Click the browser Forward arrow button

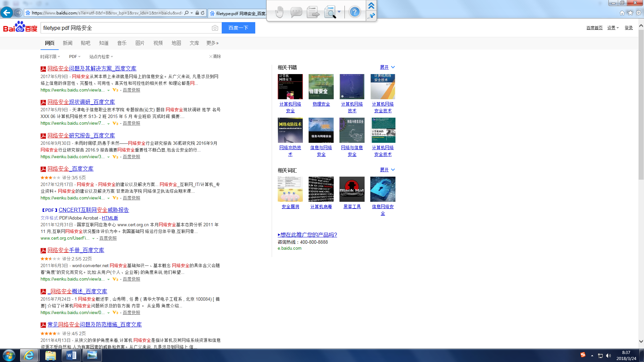18,13
